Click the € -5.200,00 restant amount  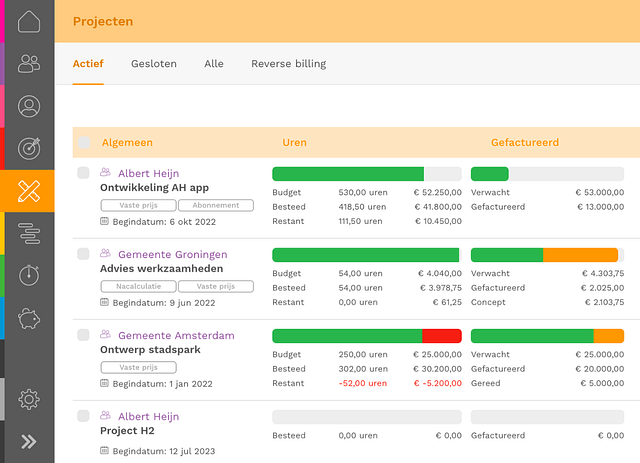438,383
